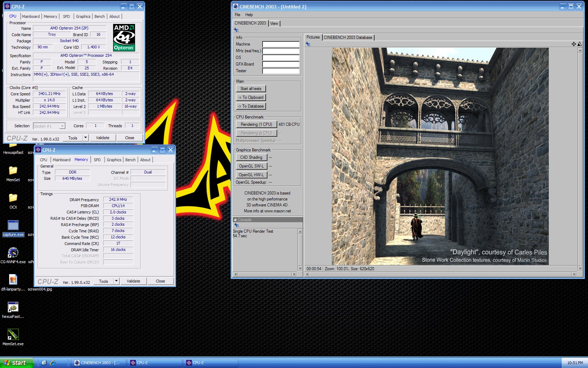Image resolution: width=588 pixels, height=368 pixels.
Task: Click the Machine input field
Action: pyautogui.click(x=281, y=44)
